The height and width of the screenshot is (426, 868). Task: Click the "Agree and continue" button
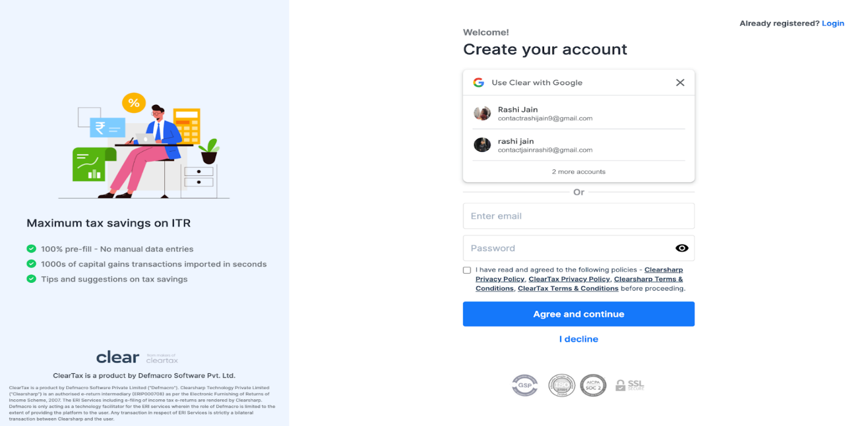click(x=578, y=314)
